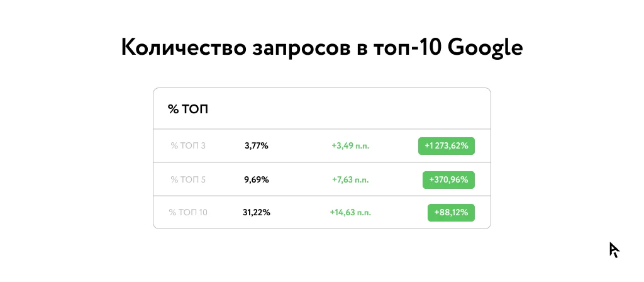The width and height of the screenshot is (644, 282).
Task: Click the +14,63 п.п. change text
Action: 350,213
